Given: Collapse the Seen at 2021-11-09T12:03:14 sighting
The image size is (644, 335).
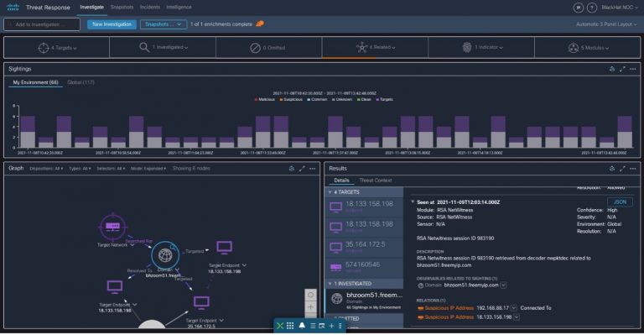Looking at the screenshot, I should 413,202.
